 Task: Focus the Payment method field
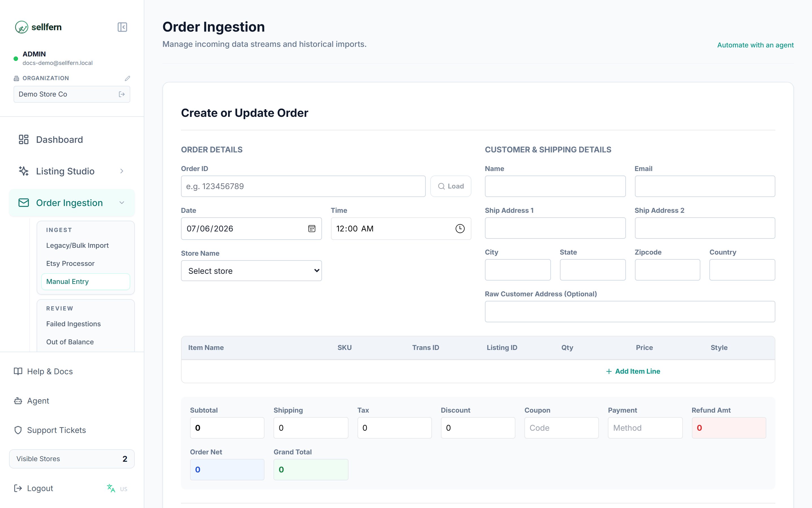point(645,428)
